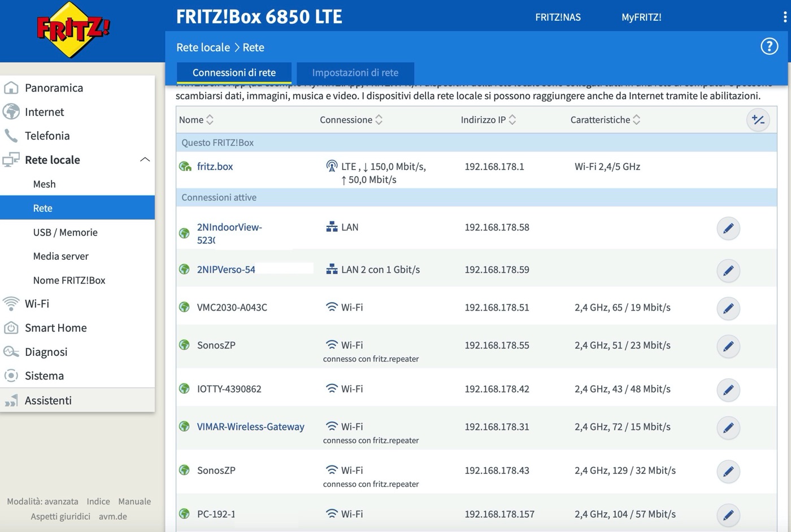Click the 'LAN 2 con 1 Gbit/s' connection cell
This screenshot has height=532, width=791.
(373, 269)
